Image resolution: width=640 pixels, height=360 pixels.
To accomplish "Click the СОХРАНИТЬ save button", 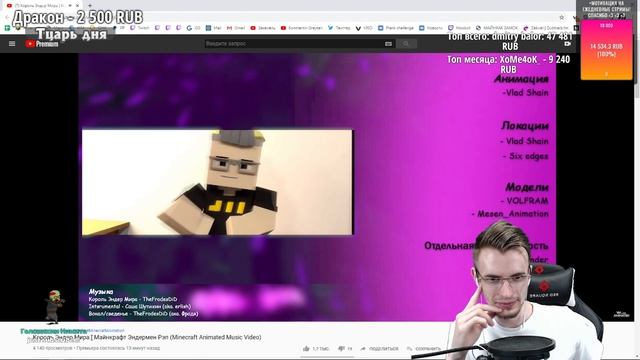I will click(424, 349).
